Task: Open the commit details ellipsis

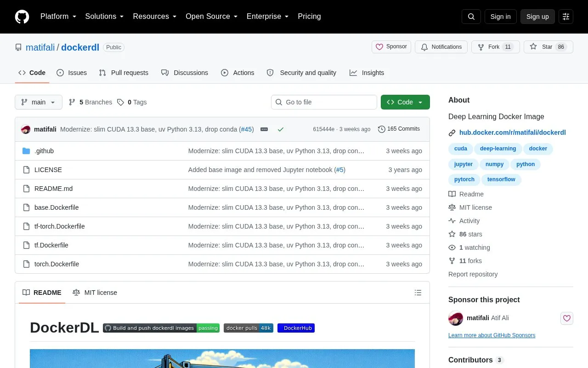Action: pyautogui.click(x=264, y=129)
